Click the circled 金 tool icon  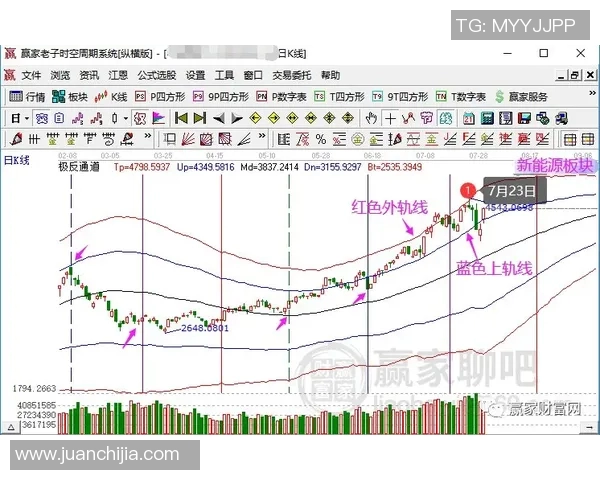(x=357, y=139)
